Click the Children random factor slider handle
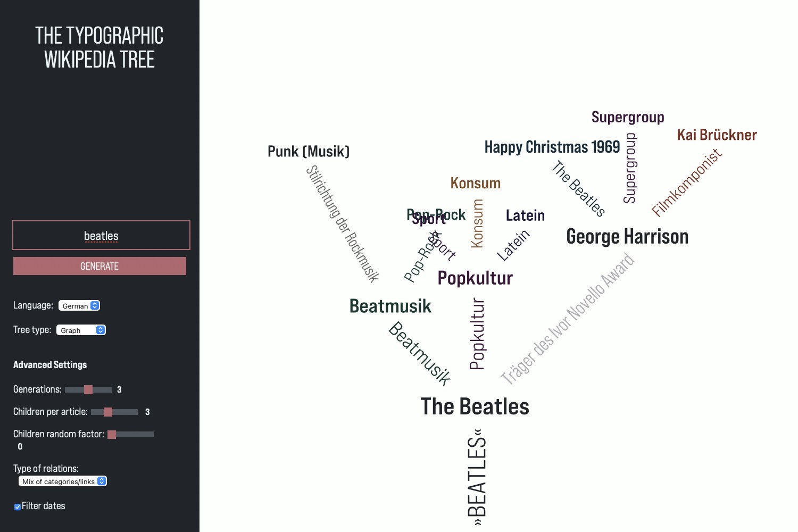This screenshot has width=798, height=532. [112, 435]
